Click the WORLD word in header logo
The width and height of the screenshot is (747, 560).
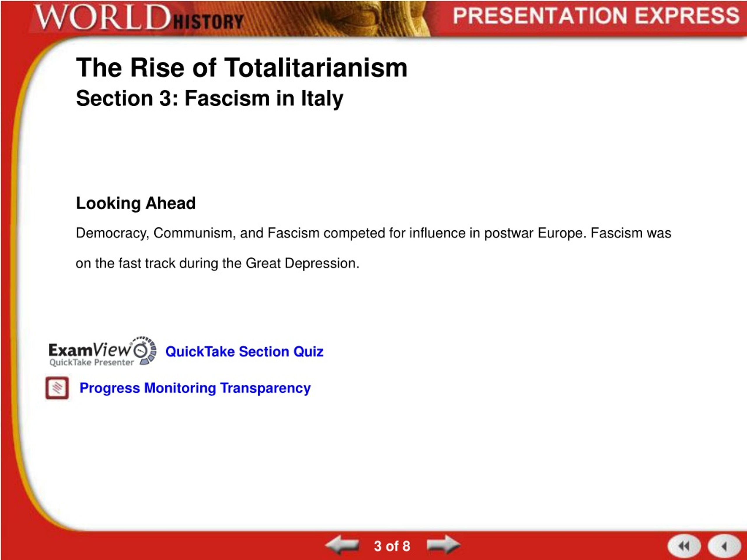coord(103,17)
